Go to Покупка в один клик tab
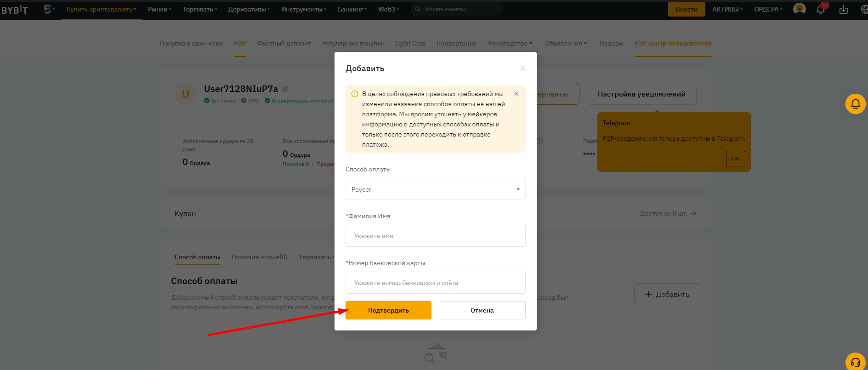The image size is (868, 370). [x=191, y=43]
